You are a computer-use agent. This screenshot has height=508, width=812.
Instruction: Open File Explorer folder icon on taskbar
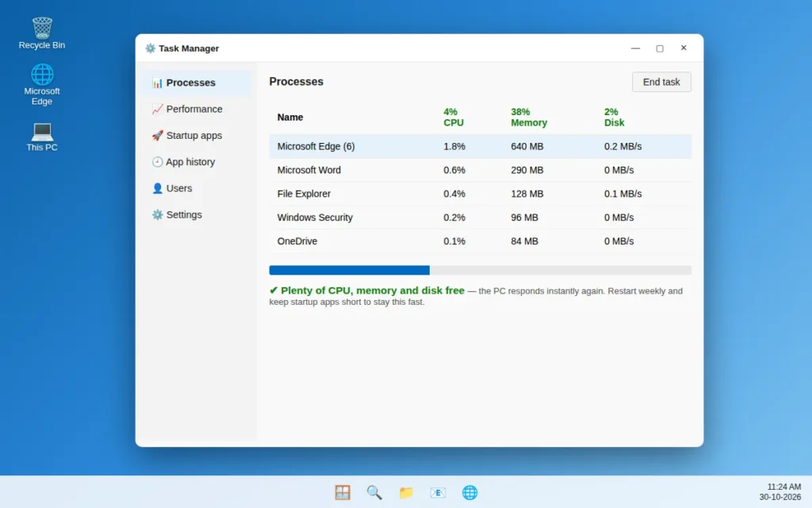click(x=406, y=492)
